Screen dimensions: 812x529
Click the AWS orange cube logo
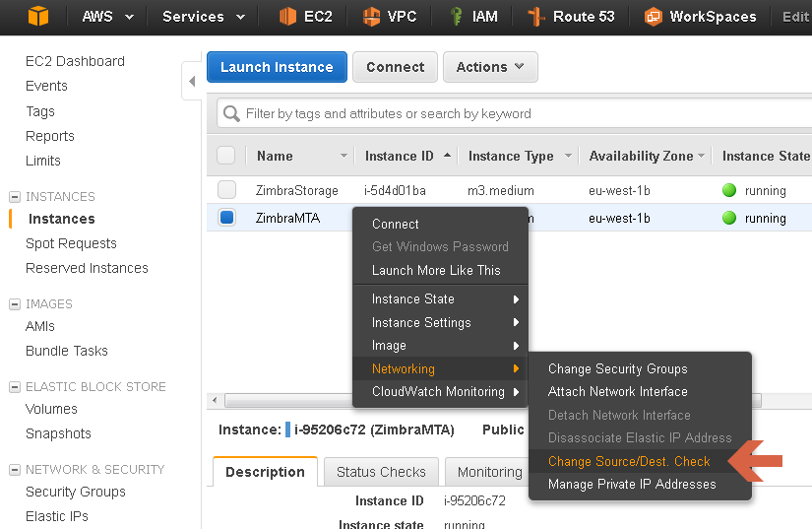38,16
